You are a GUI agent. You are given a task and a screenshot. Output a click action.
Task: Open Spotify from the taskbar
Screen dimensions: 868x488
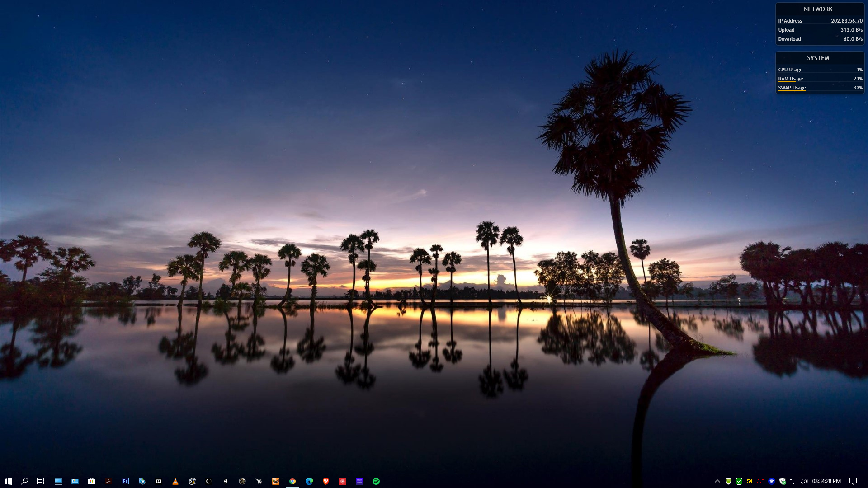(376, 481)
